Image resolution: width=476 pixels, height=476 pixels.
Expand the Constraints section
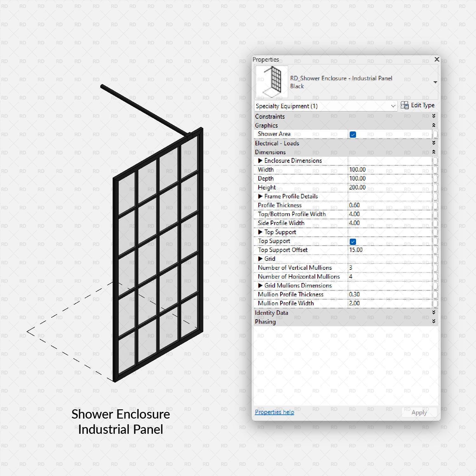(433, 116)
